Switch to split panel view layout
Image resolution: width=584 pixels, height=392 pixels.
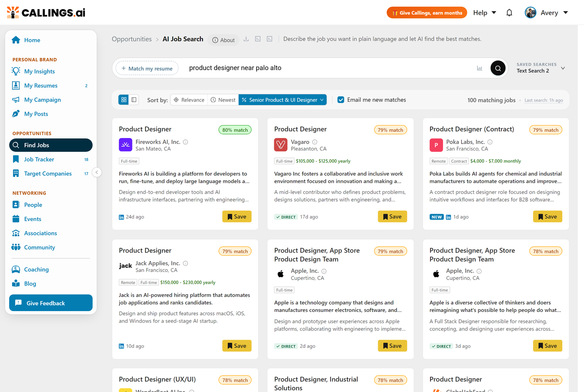(x=134, y=100)
